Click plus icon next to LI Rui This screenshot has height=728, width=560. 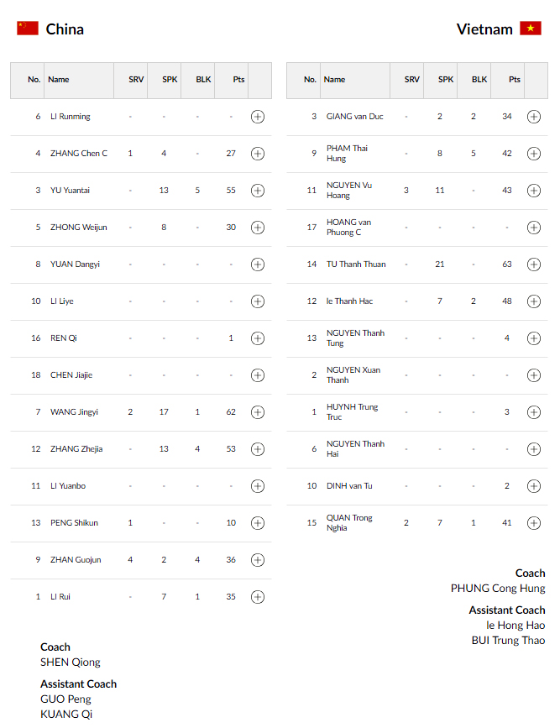(258, 597)
